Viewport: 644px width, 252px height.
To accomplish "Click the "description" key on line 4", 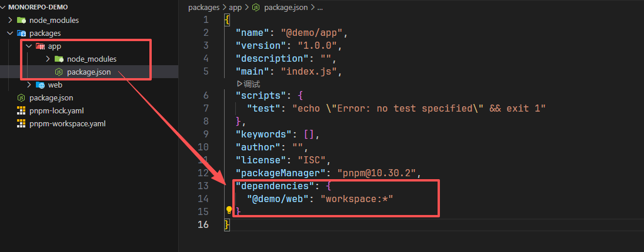I will (269, 59).
